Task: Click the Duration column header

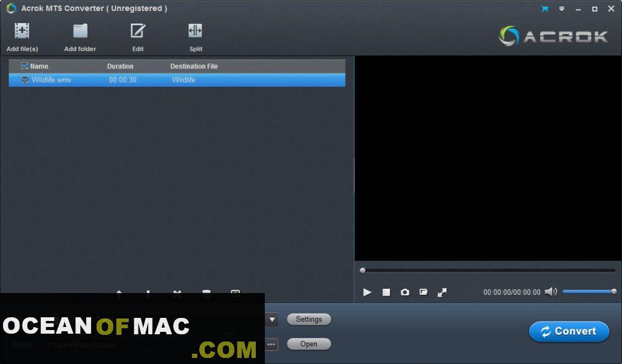Action: (120, 66)
